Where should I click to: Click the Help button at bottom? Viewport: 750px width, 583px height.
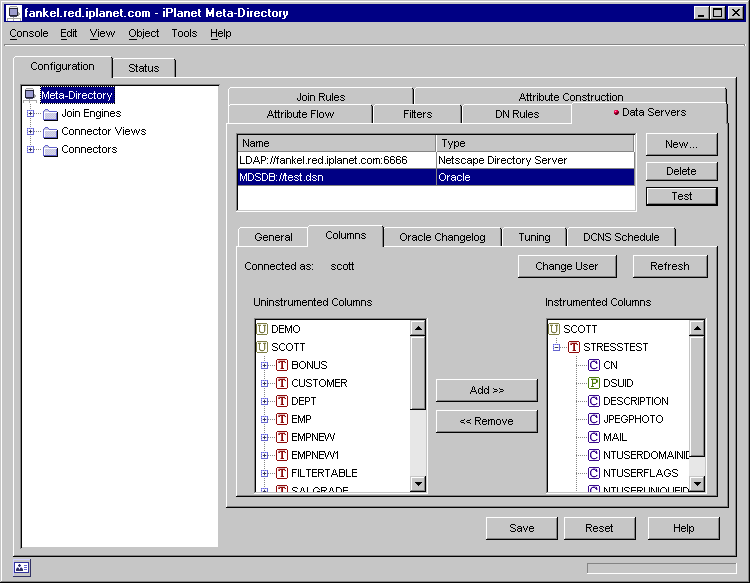coord(684,528)
